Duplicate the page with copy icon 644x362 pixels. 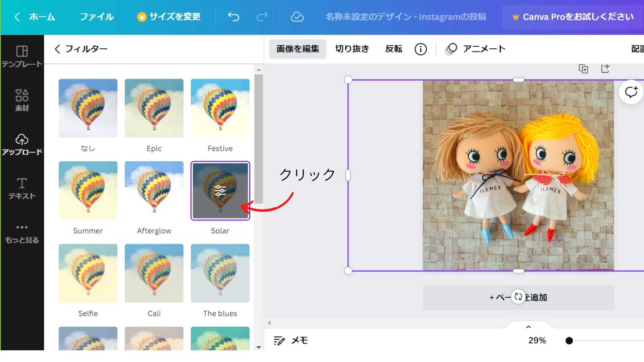583,69
